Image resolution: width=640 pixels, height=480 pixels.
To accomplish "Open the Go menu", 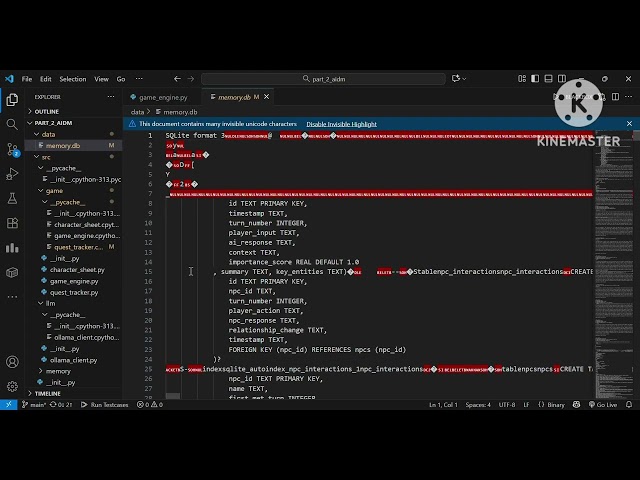I will (121, 79).
